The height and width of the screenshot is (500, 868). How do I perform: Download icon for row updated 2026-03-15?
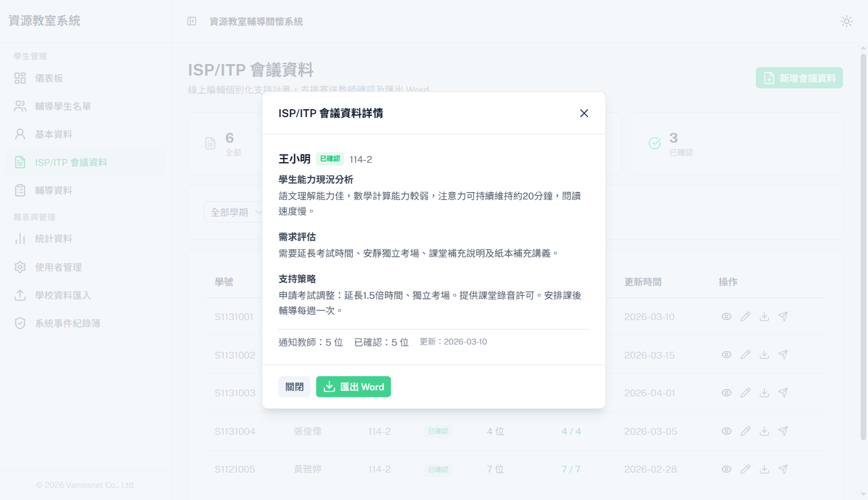[764, 355]
